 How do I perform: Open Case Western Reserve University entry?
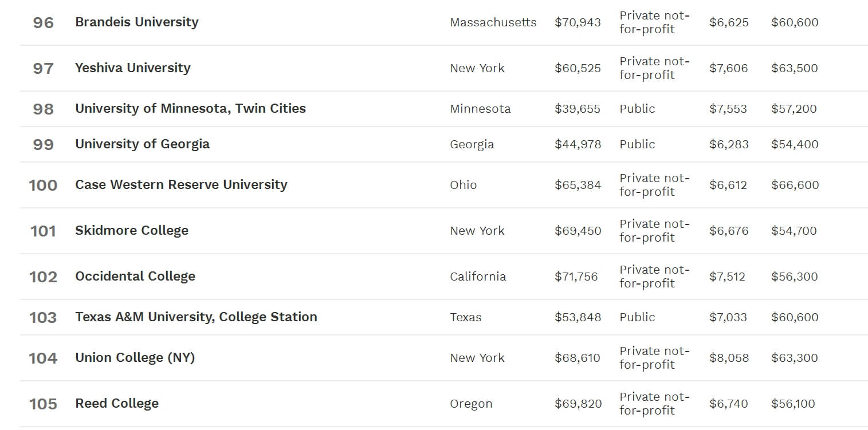click(181, 185)
